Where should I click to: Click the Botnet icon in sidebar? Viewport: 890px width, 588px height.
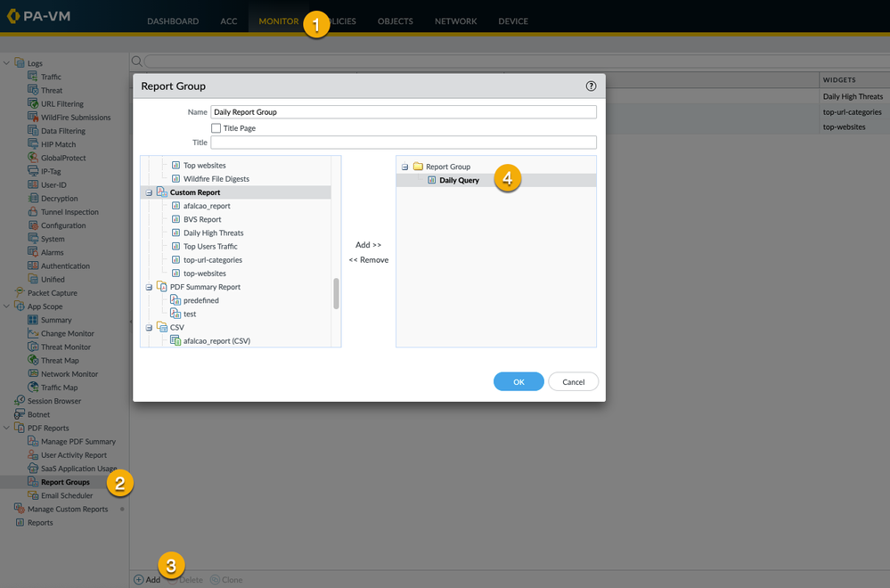coord(20,414)
